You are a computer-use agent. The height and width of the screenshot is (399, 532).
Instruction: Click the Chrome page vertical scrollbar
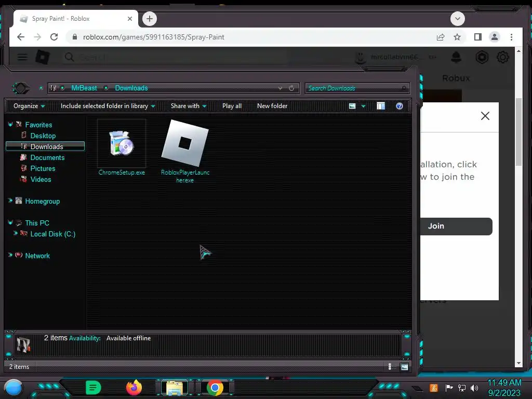pos(518,131)
